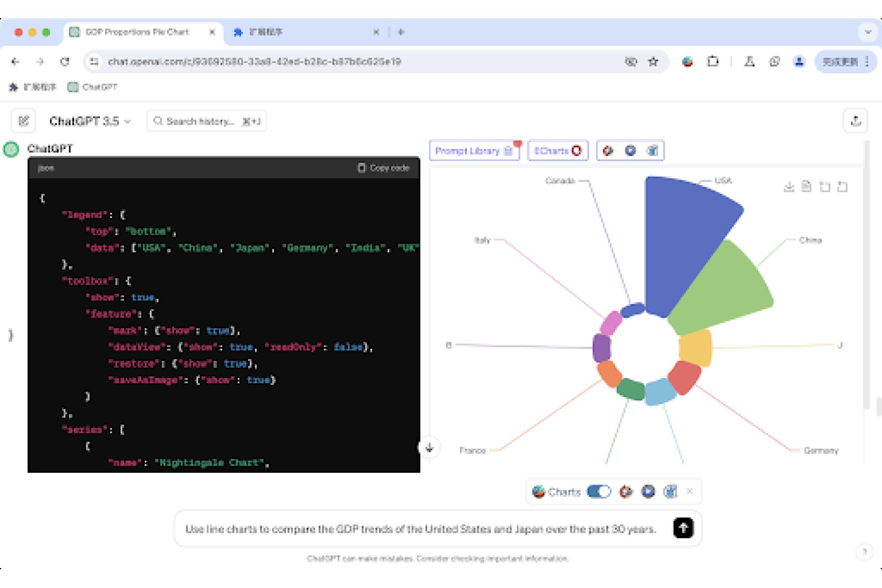Click the red Germany chart segment
Viewport: 882px width, 588px height.
click(685, 377)
